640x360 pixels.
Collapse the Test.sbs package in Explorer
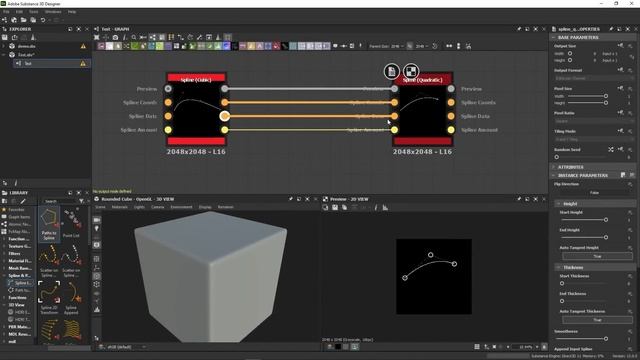point(4,54)
